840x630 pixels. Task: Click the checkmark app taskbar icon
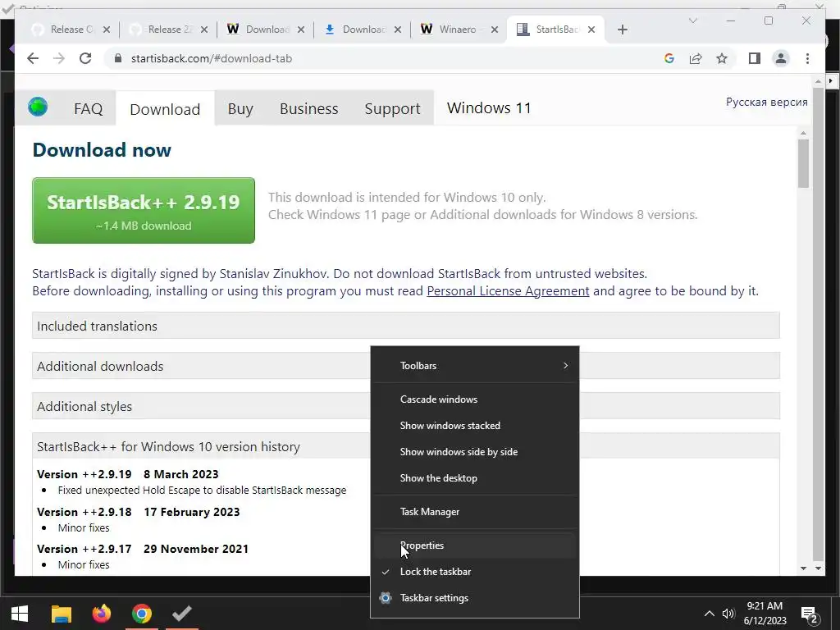[182, 614]
